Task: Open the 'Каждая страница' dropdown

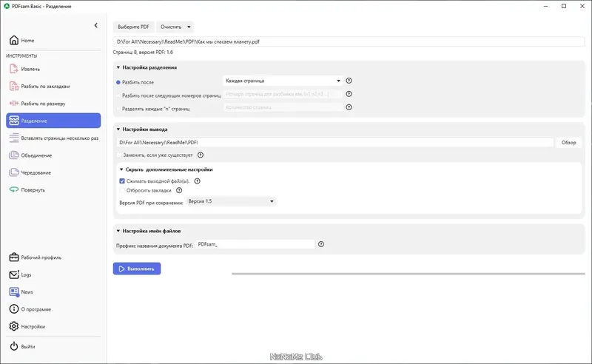Action: click(x=281, y=81)
